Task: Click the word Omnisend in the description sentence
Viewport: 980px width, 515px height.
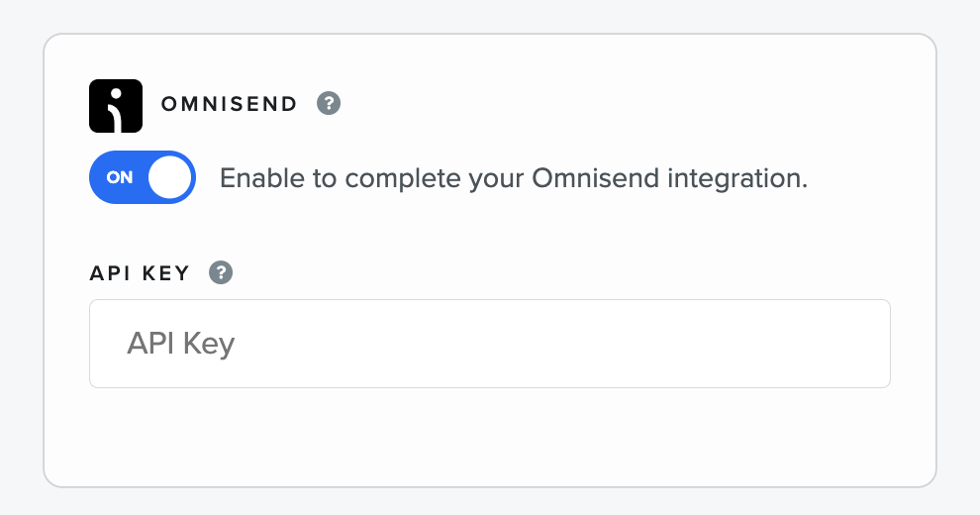Action: (x=596, y=178)
